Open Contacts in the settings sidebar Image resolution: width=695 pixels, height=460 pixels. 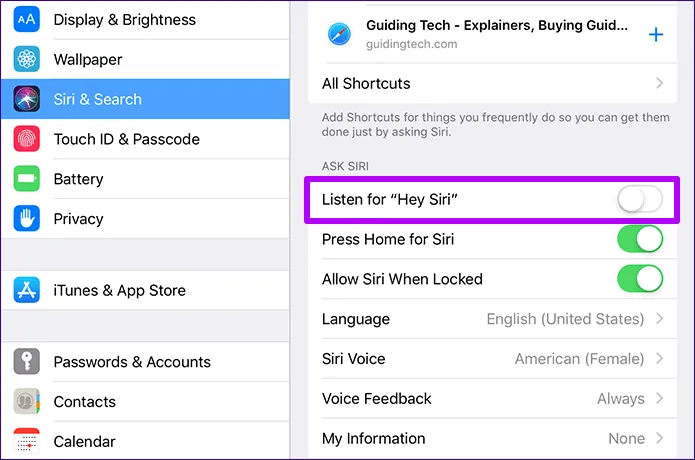click(85, 402)
